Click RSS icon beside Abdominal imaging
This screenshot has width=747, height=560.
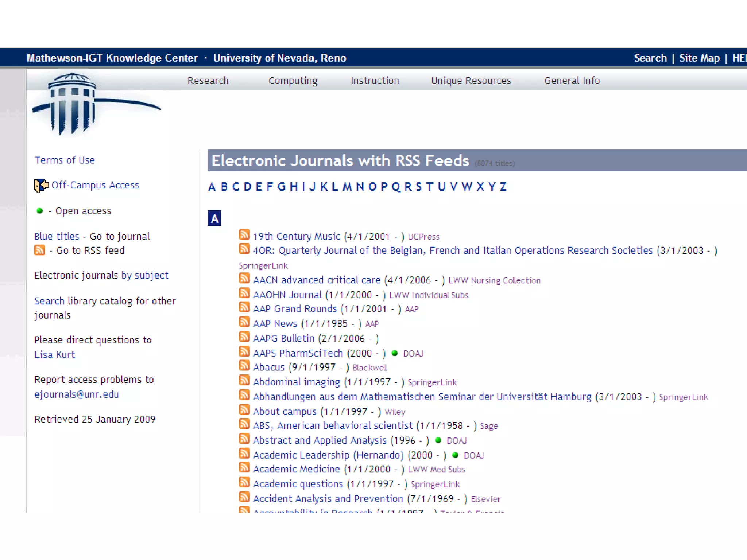click(x=244, y=380)
